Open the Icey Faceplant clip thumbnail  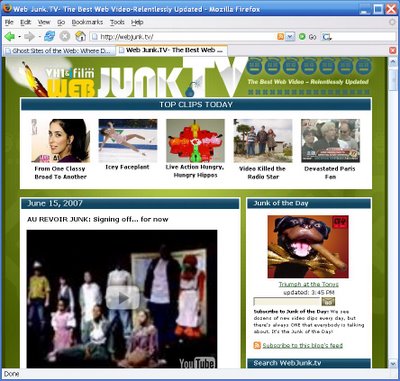click(x=128, y=140)
